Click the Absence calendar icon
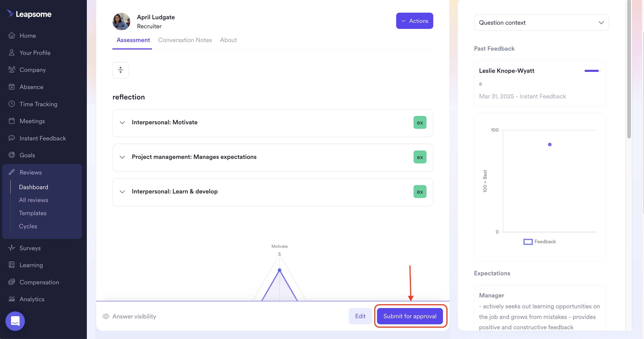 pos(12,87)
